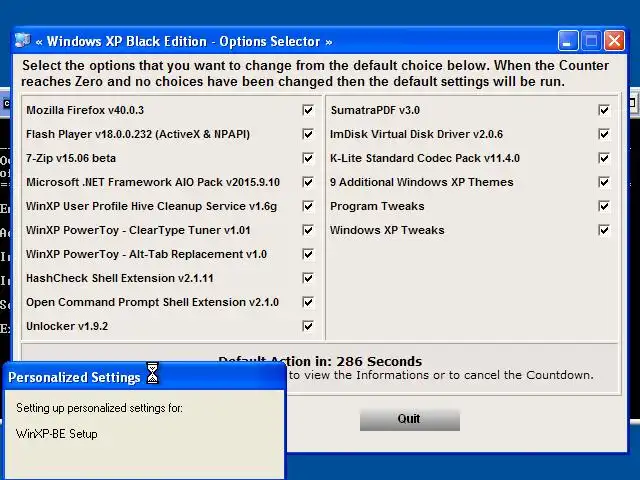Click ImDisk Virtual Disk Driver v2.0.6 label
The image size is (640, 480).
(416, 134)
